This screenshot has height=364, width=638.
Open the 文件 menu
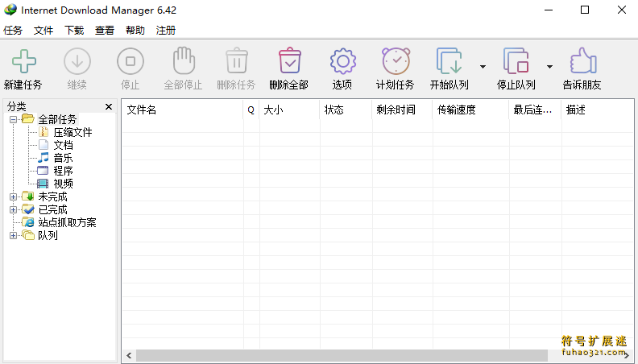click(x=43, y=30)
